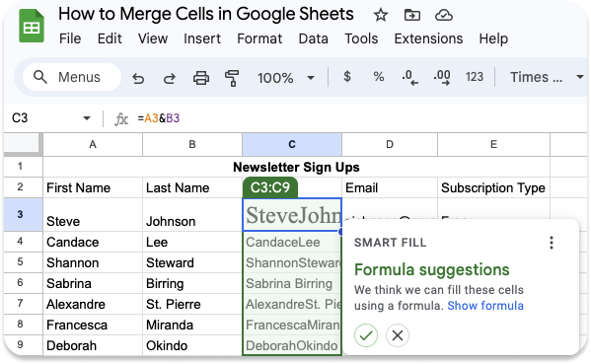Reject the Smart Fill suggestion
Image resolution: width=591 pixels, height=364 pixels.
pyautogui.click(x=398, y=335)
